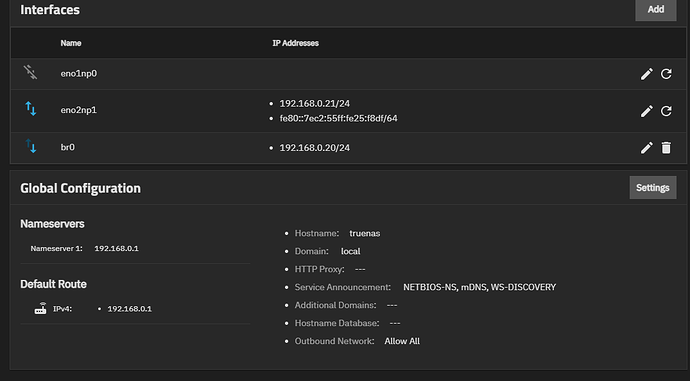Viewport: 690px width, 381px height.
Task: Delete the br0 interface trash icon
Action: tap(666, 148)
